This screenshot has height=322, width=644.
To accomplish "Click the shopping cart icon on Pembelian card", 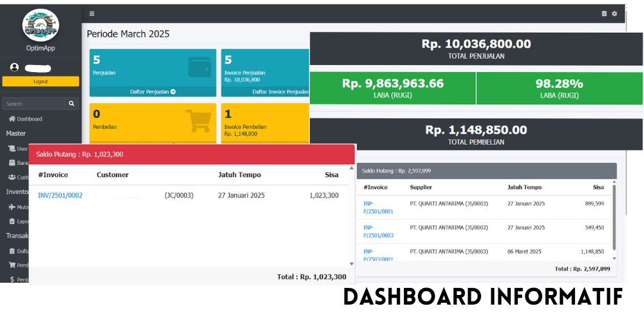I will [198, 121].
